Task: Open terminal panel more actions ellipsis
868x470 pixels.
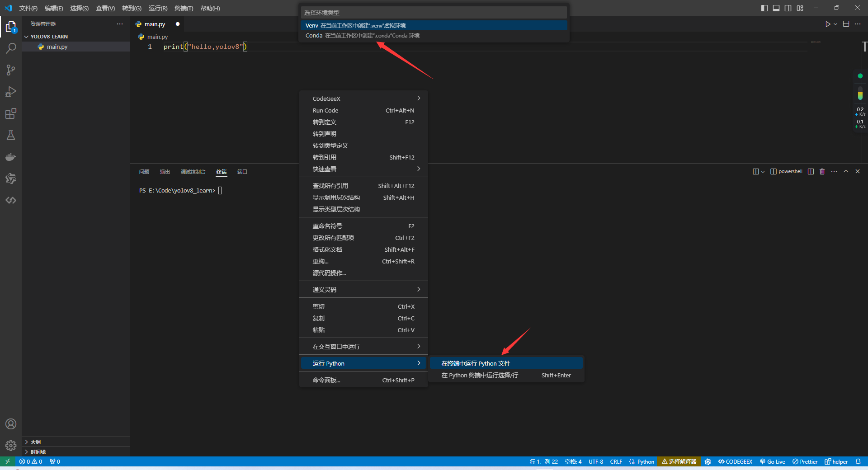Action: click(834, 172)
